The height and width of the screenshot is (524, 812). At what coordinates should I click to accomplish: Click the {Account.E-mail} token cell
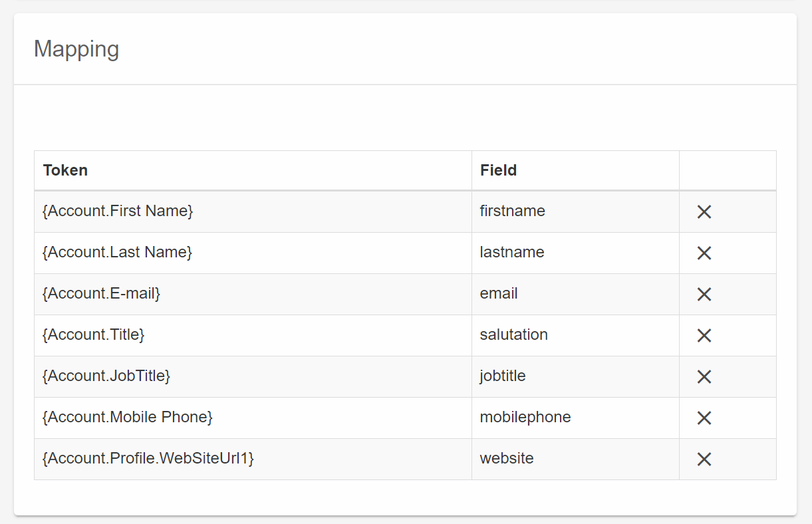click(101, 294)
